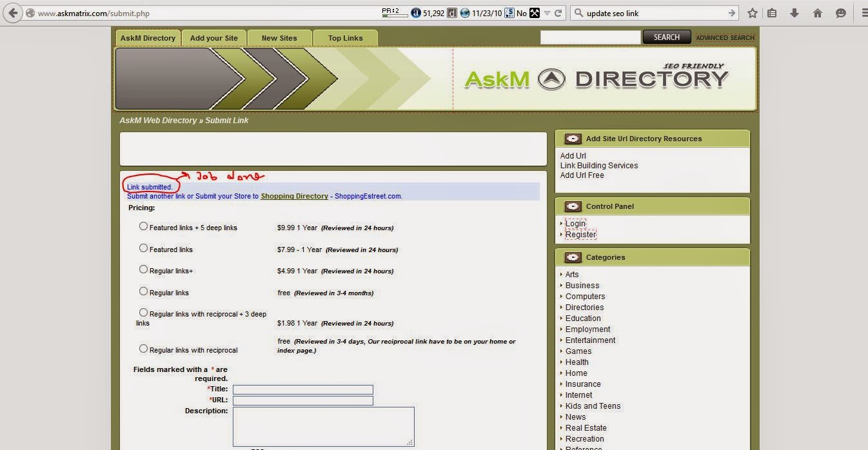This screenshot has width=868, height=450.
Task: Select the 'Regular links+' radio option
Action: [x=143, y=269]
